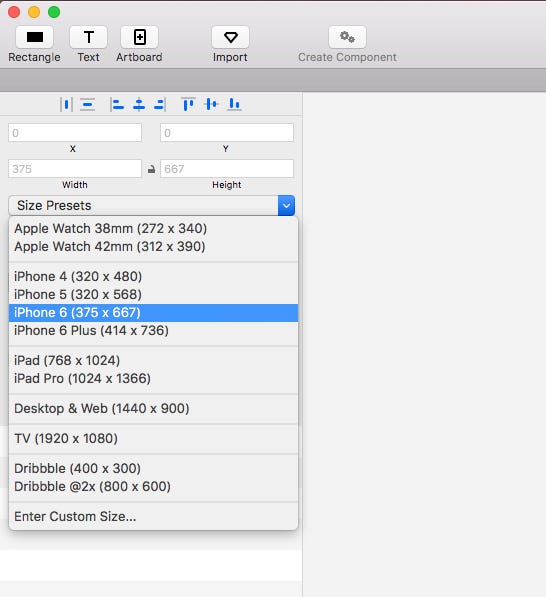
Task: Click the X position field
Action: point(75,132)
